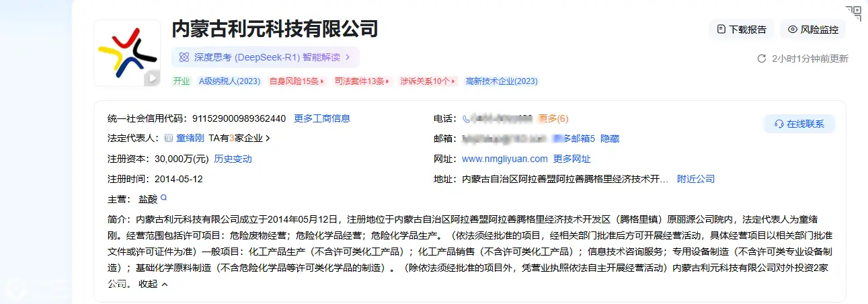Click the top-right corner QR toggle icon

853,13
